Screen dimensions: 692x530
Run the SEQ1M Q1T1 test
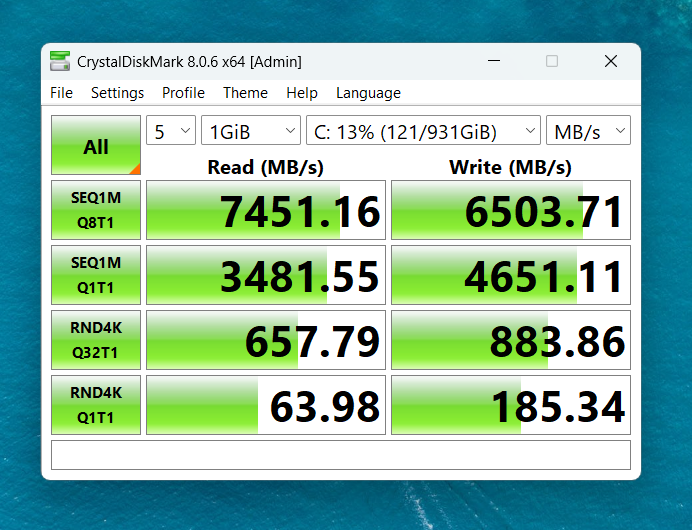tap(96, 275)
